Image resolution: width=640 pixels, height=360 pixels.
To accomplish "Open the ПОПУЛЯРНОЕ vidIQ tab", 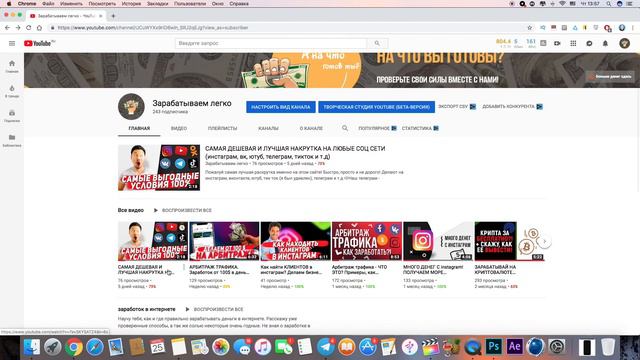I will (377, 128).
